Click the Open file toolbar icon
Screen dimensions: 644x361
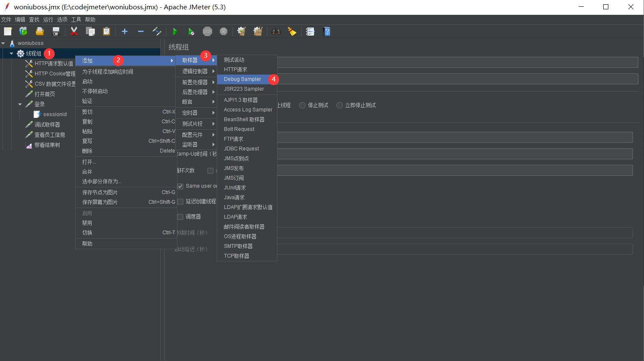click(39, 31)
